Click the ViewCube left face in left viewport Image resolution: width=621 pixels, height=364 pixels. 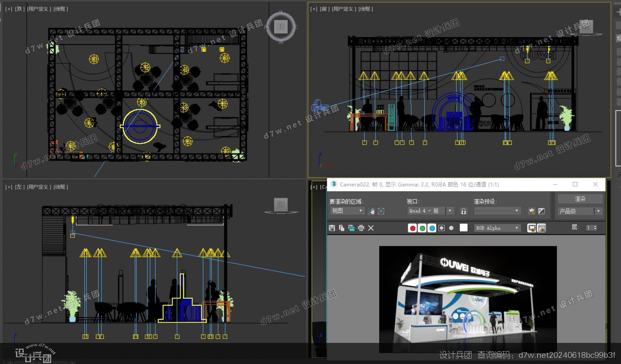pyautogui.click(x=281, y=204)
